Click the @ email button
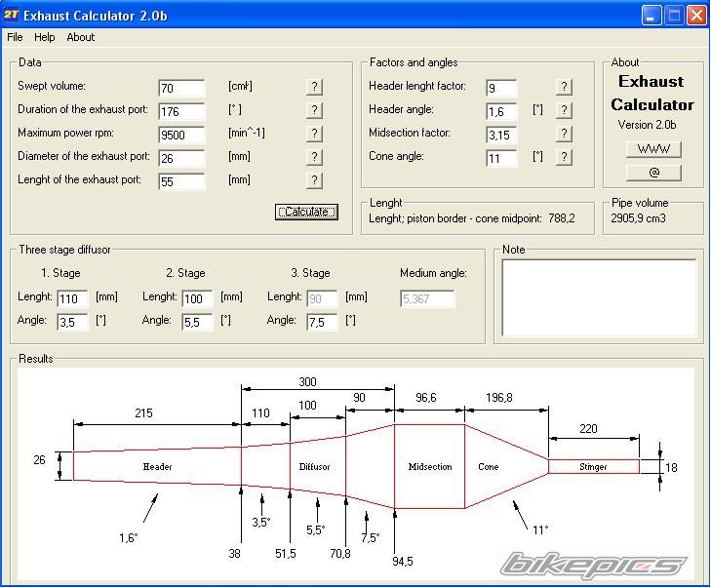 tap(652, 173)
